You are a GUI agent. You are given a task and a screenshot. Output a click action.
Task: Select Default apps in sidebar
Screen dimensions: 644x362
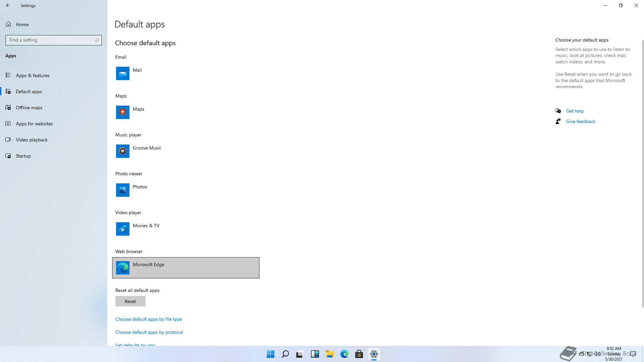(54, 92)
